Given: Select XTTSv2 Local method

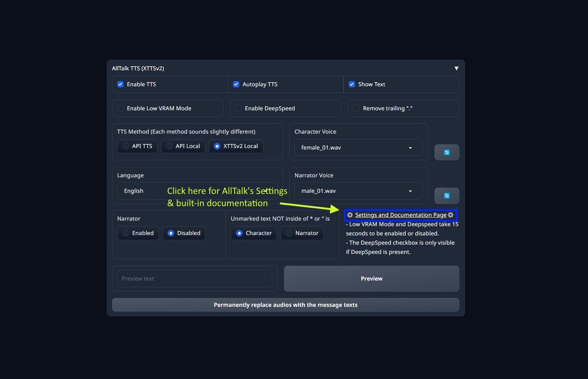Looking at the screenshot, I should 236,146.
